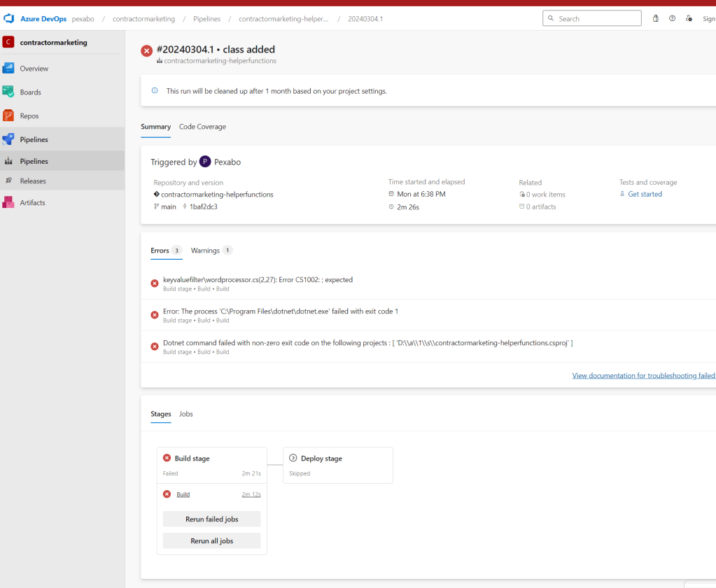Click the rocket Pipelines hub icon
The image size is (716, 588).
click(8, 139)
